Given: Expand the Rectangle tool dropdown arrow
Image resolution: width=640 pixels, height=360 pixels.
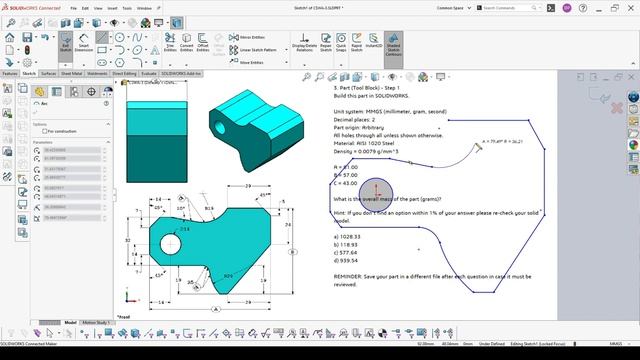Looking at the screenshot, I should point(111,50).
